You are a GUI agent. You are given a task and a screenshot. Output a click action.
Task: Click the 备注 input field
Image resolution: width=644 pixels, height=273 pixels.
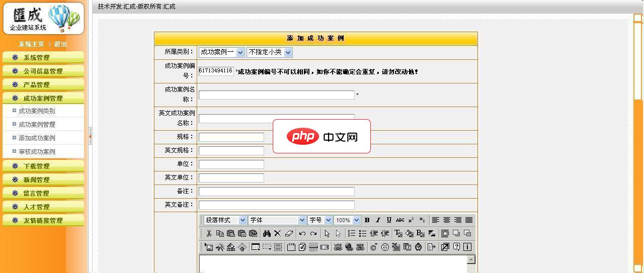[x=277, y=192]
